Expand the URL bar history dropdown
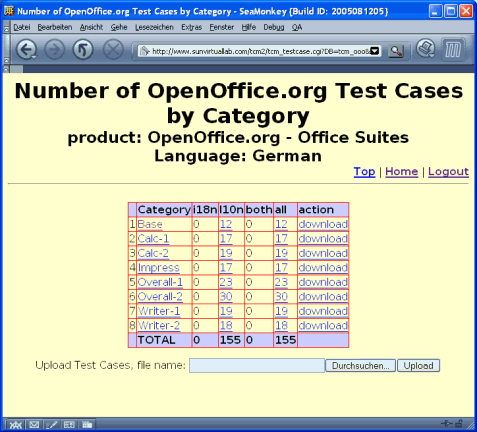Screen dimensions: 477x432 click(x=375, y=51)
